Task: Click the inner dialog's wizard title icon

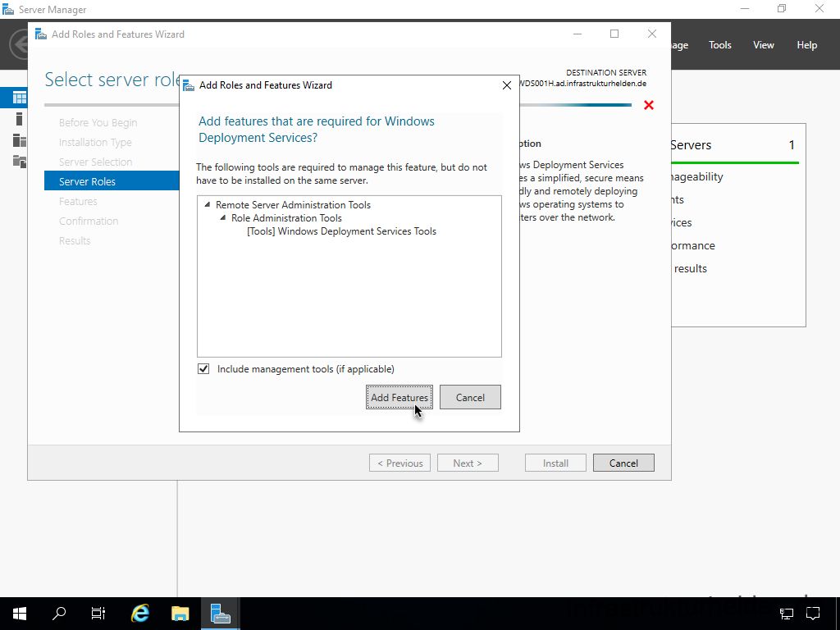Action: pos(189,85)
